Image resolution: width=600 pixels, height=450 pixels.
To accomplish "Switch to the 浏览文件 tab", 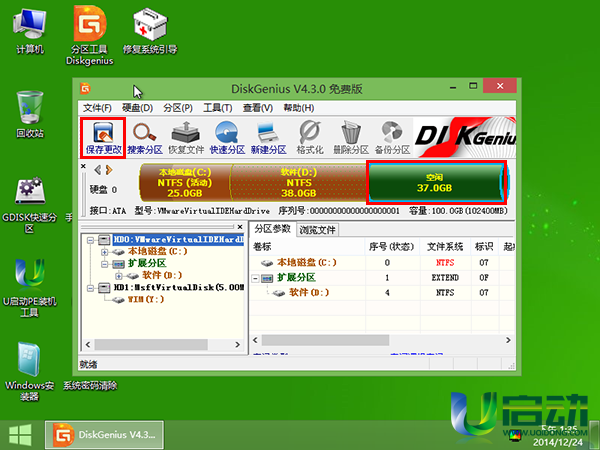I will coord(317,230).
